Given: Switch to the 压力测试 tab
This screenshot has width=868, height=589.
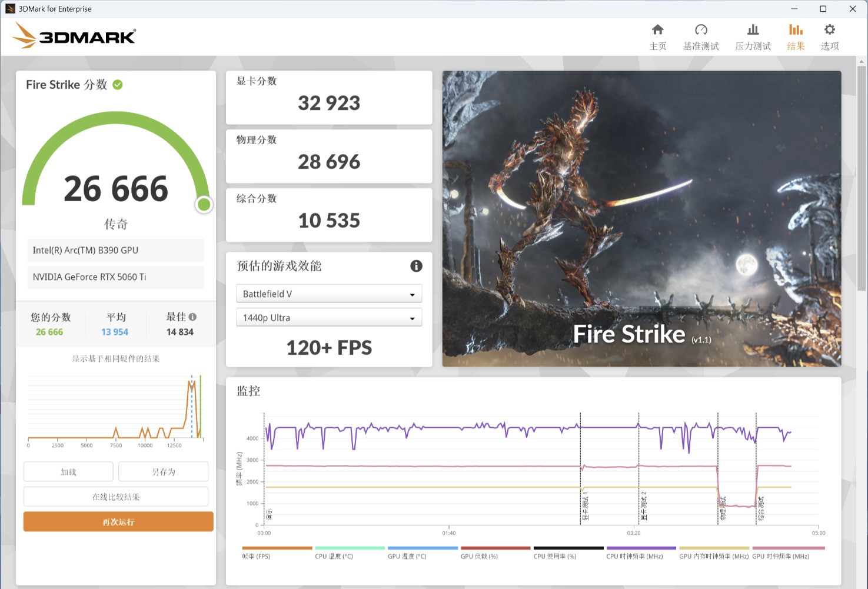Looking at the screenshot, I should 752,35.
